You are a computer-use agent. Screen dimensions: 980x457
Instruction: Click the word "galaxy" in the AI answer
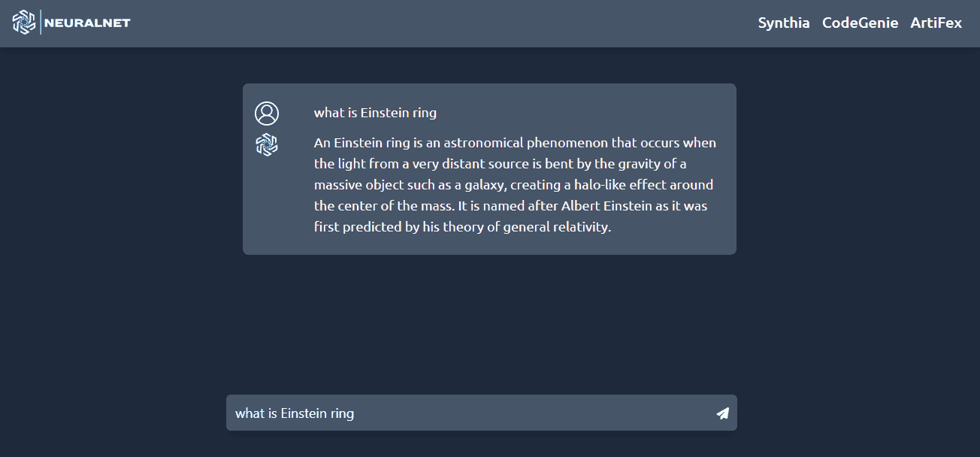485,185
